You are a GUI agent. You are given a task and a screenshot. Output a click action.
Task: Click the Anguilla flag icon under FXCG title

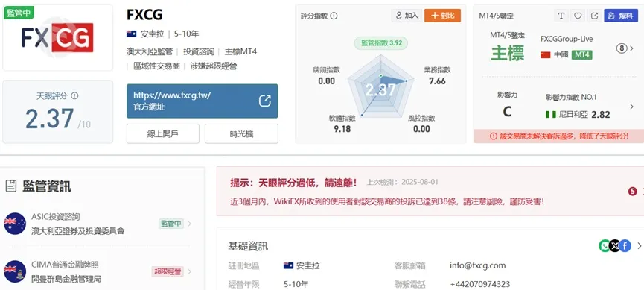132,34
